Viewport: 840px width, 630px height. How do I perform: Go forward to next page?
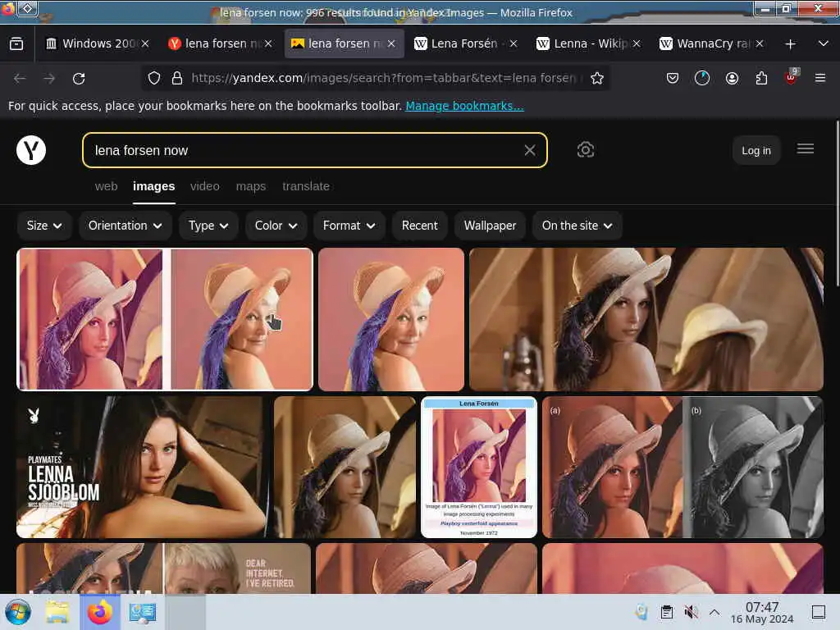49,78
